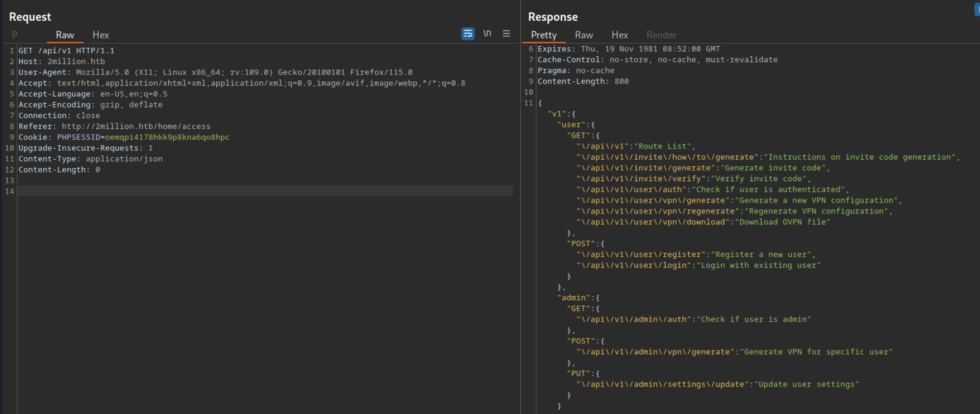Switch Request view to Hex tab
Image resolution: width=980 pixels, height=414 pixels.
click(x=100, y=35)
